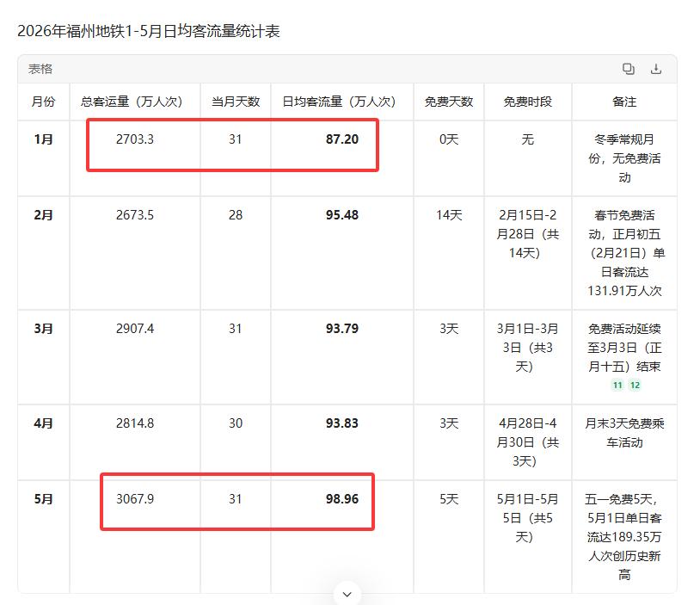Click the value 2907.4

(x=135, y=329)
